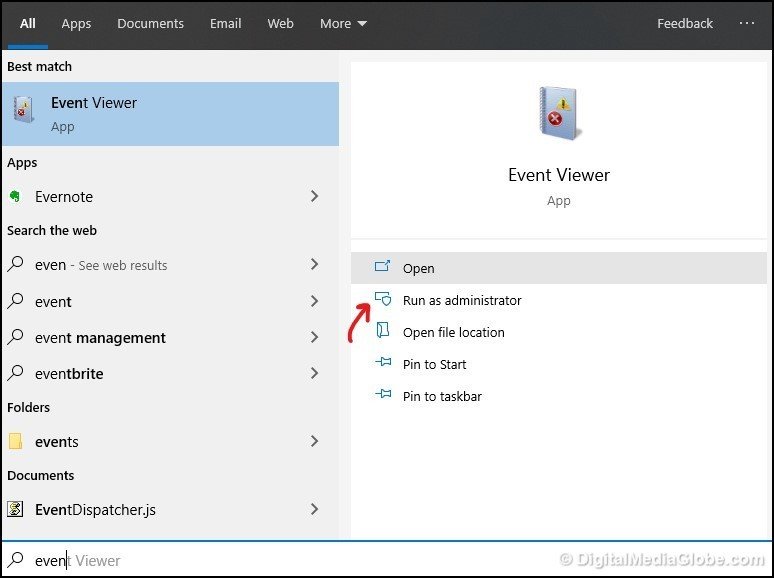
Task: Switch to the All tab
Action: tap(28, 24)
